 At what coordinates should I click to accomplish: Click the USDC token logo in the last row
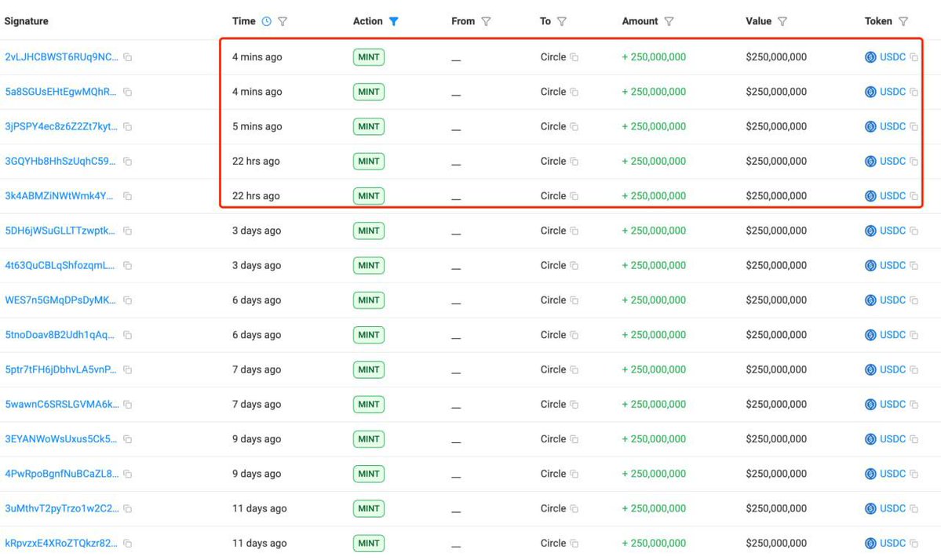point(870,543)
